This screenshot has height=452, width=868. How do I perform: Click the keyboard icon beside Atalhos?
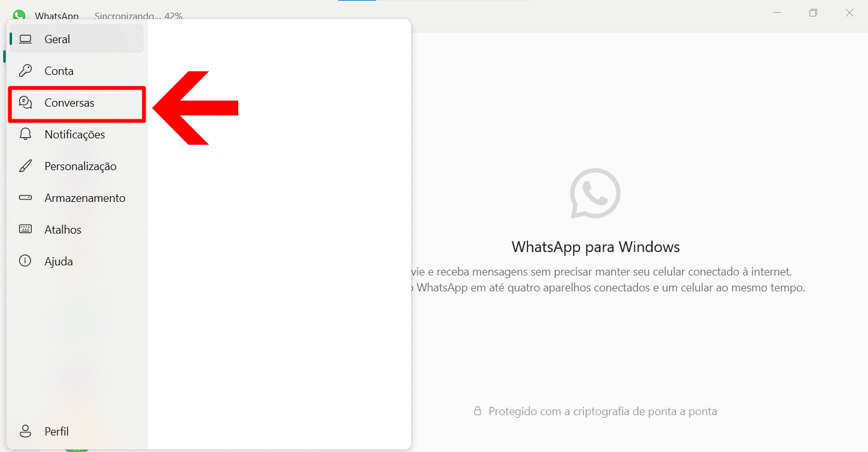(x=25, y=230)
